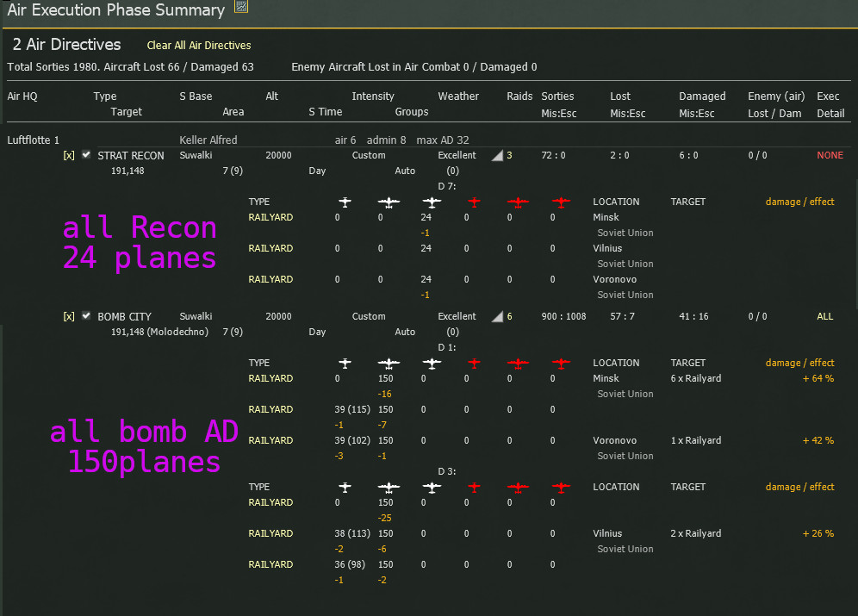Click the red twin-engine bomber icon in the D 1 header row

tap(518, 364)
